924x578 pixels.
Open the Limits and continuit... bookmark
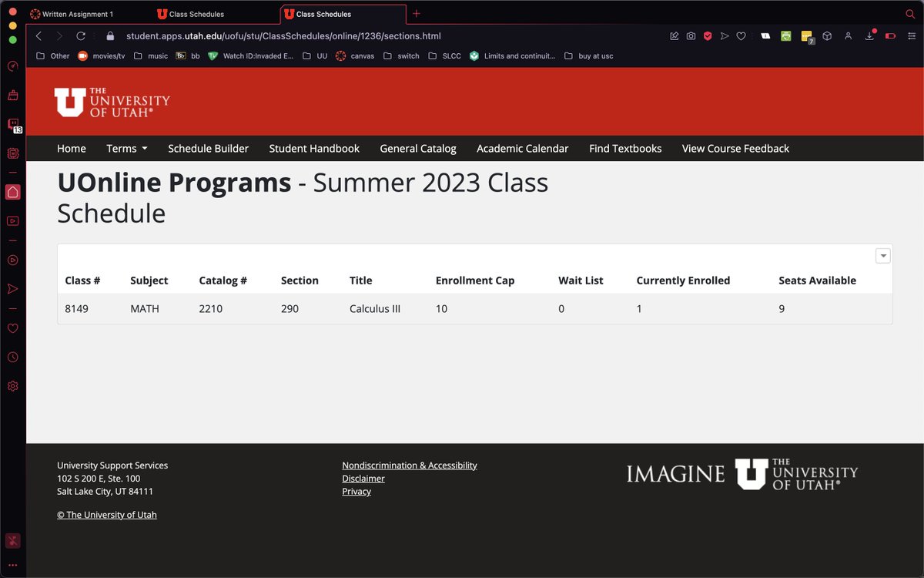[512, 56]
